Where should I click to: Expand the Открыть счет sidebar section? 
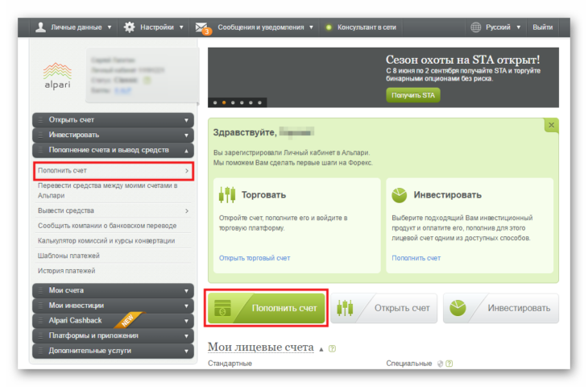pos(113,120)
